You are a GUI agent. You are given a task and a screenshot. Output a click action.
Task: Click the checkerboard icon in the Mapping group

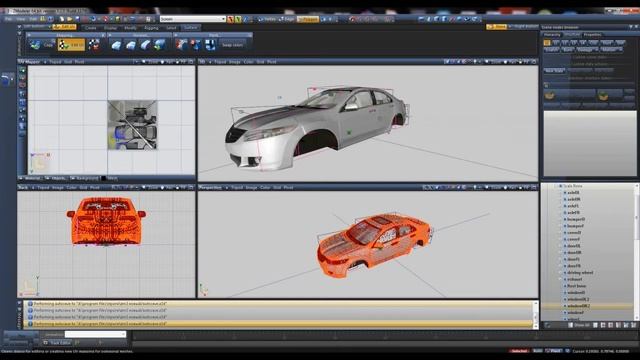[x=94, y=44]
